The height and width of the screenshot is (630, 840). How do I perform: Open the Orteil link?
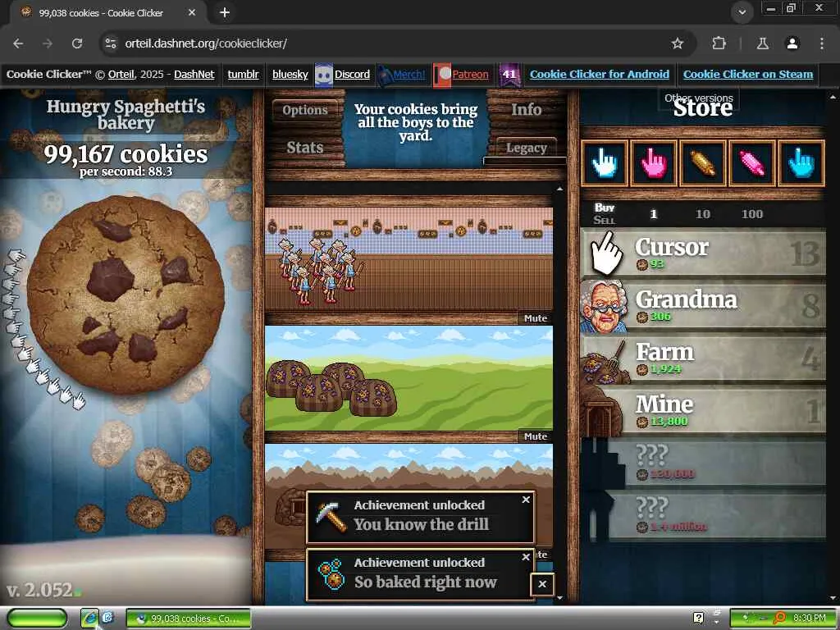(x=121, y=75)
